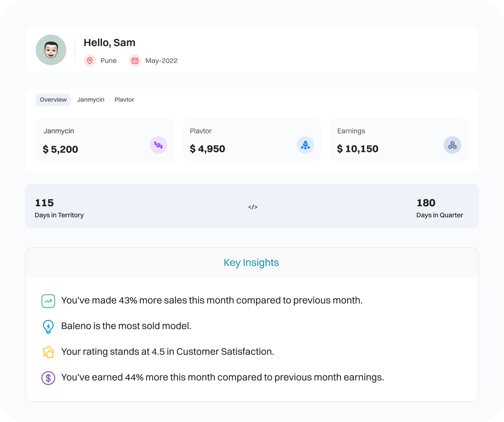This screenshot has height=422, width=504.
Task: Click the code brackets icon in days bar
Action: pyautogui.click(x=253, y=207)
